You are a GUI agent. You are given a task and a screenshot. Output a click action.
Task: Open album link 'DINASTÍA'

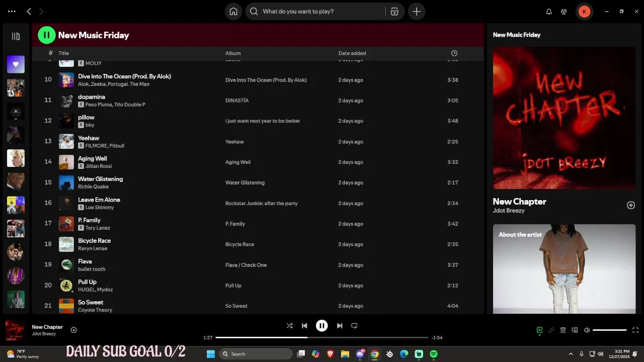pos(237,101)
